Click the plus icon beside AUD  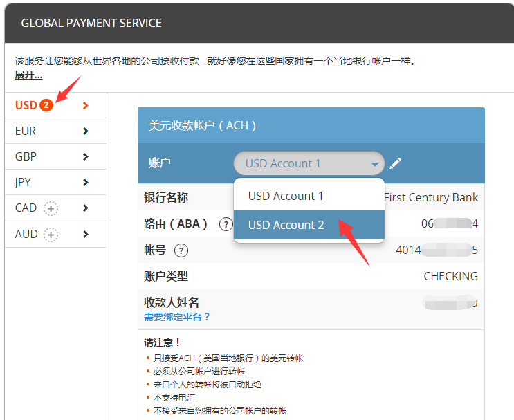tap(51, 235)
